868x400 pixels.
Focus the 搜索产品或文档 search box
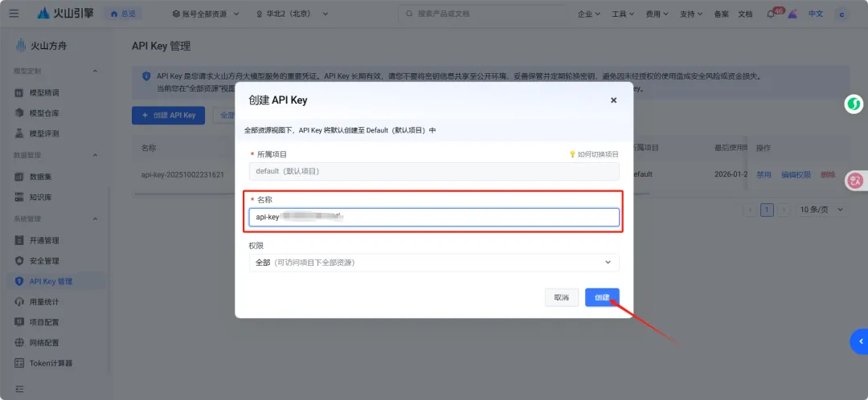point(483,14)
